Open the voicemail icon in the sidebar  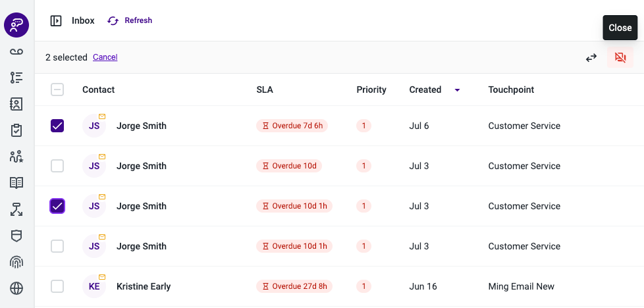16,51
